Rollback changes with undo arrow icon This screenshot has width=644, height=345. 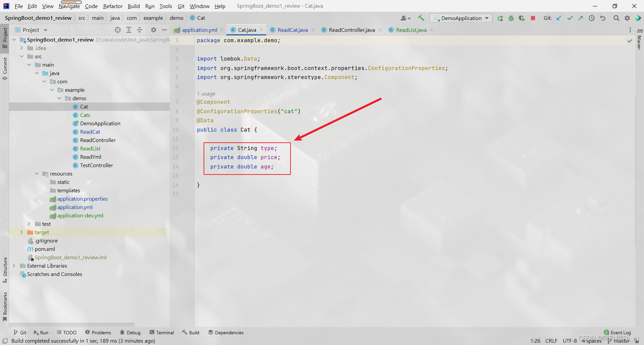[603, 18]
